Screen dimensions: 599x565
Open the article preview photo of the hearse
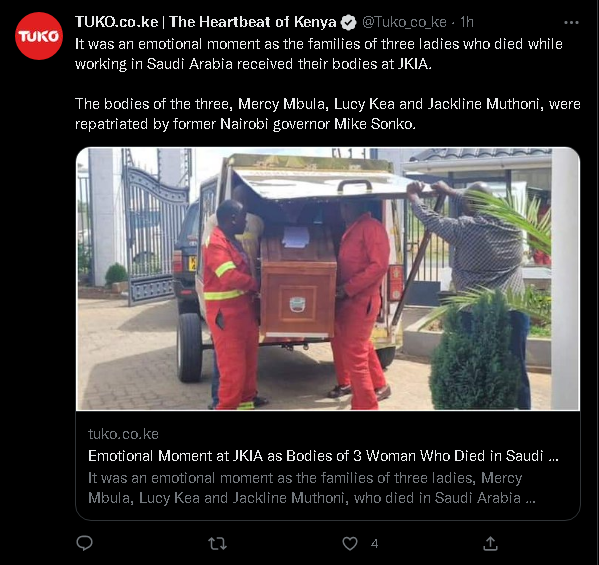(328, 278)
